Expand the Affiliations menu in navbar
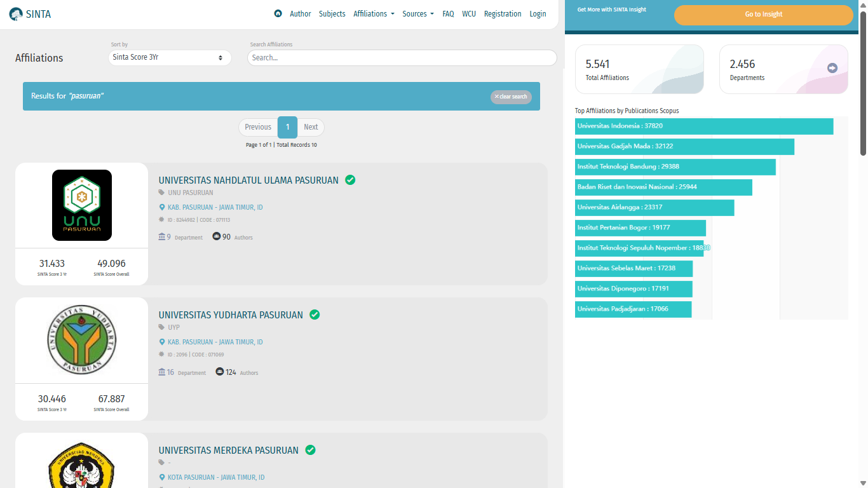 pyautogui.click(x=374, y=13)
